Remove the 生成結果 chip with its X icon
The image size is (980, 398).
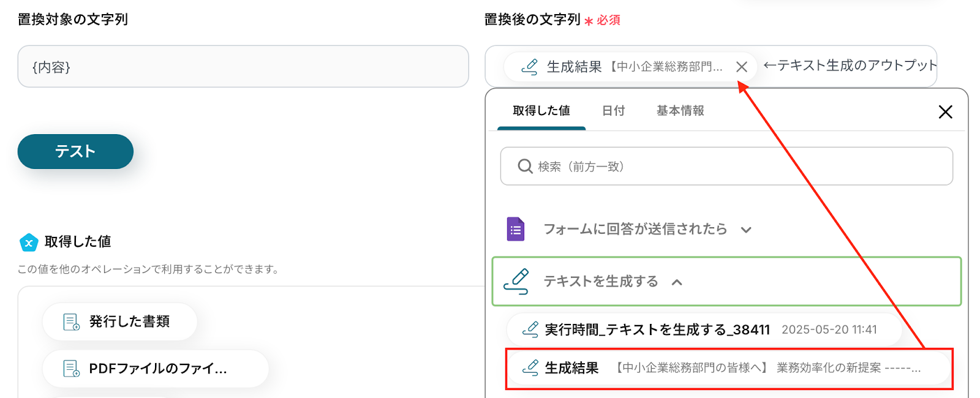click(741, 67)
